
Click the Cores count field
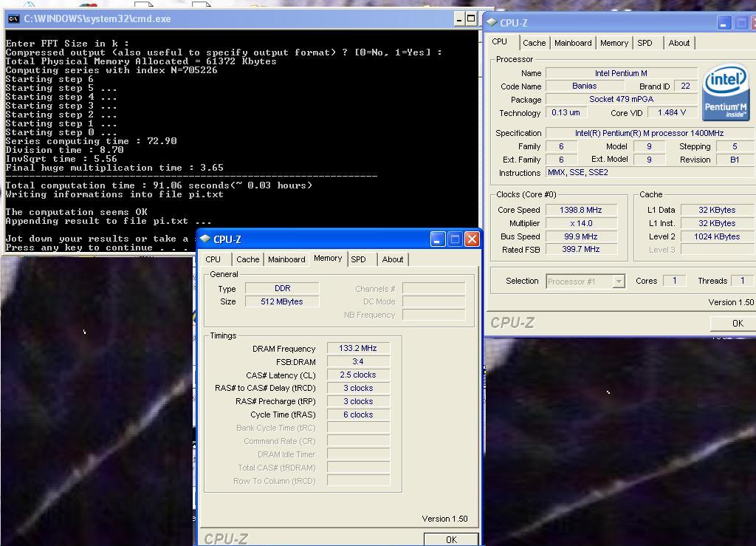coord(675,281)
